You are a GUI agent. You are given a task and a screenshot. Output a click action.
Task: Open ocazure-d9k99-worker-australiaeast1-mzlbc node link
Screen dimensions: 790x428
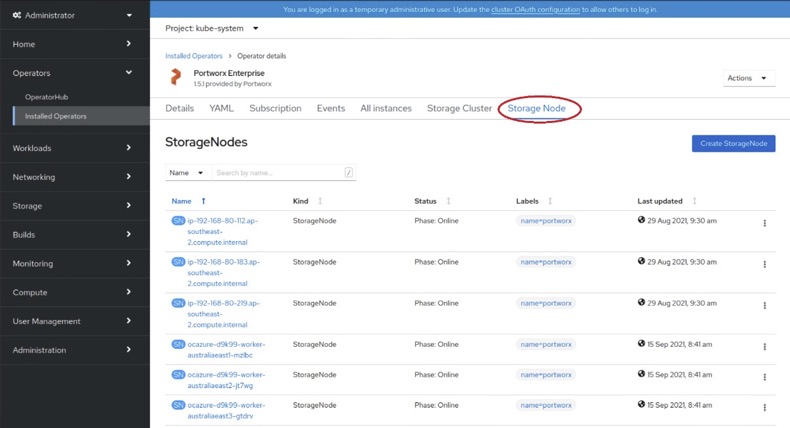(x=226, y=350)
